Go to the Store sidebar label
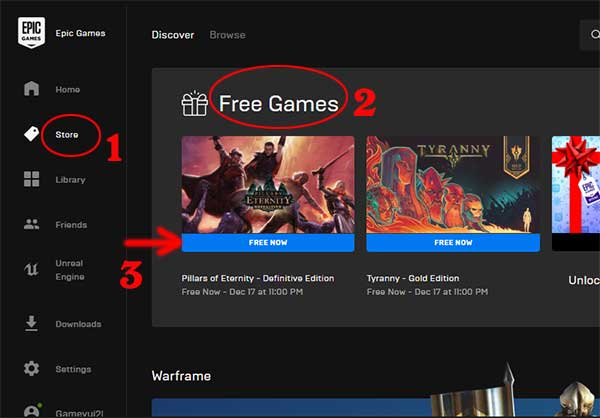 tap(67, 135)
